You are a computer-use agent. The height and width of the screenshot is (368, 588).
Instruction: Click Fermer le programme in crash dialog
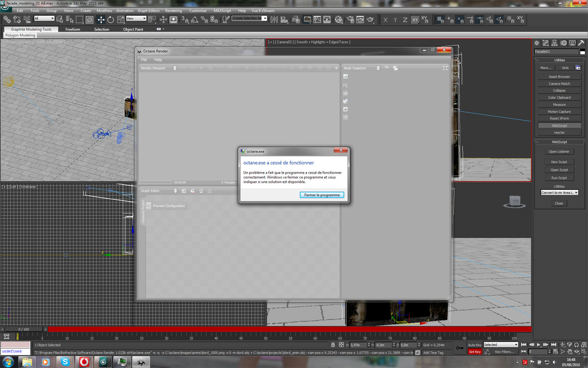coord(322,195)
